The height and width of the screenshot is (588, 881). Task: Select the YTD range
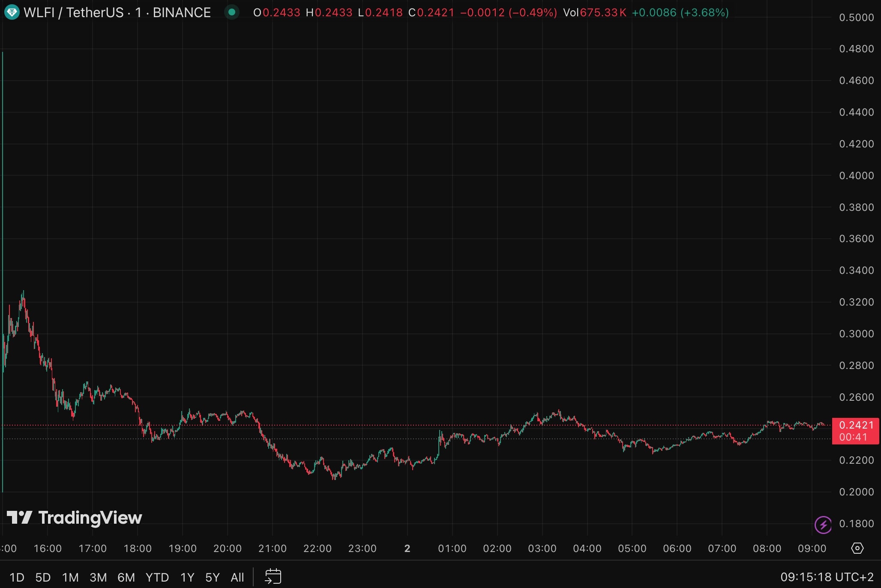click(x=157, y=577)
